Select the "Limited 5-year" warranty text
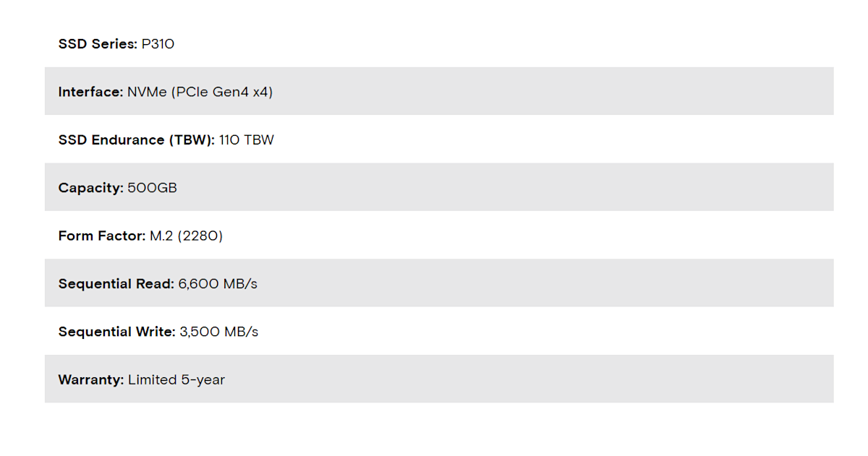The width and height of the screenshot is (868, 456). coord(176,379)
